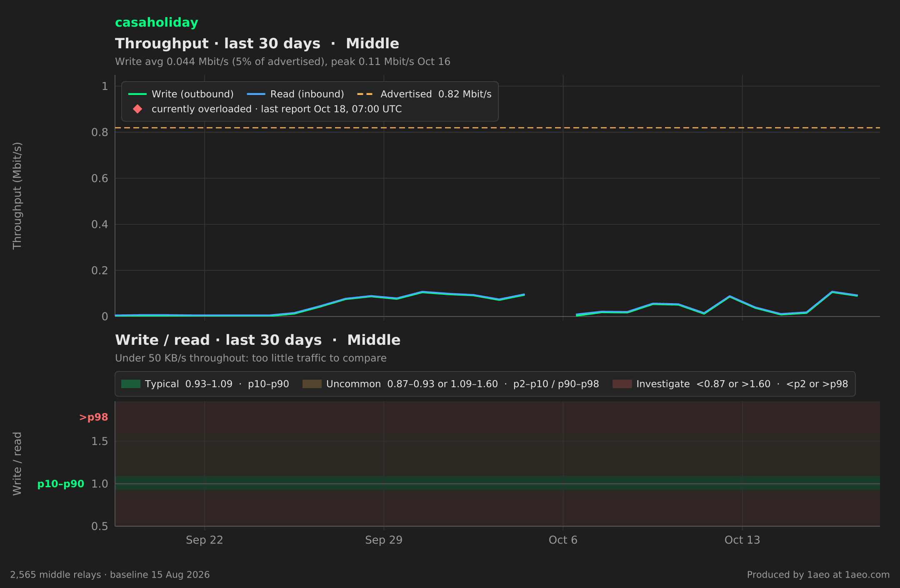Click 'Produced by 1aeo at 1aeo.com' credit
This screenshot has width=900, height=588.
(x=818, y=575)
